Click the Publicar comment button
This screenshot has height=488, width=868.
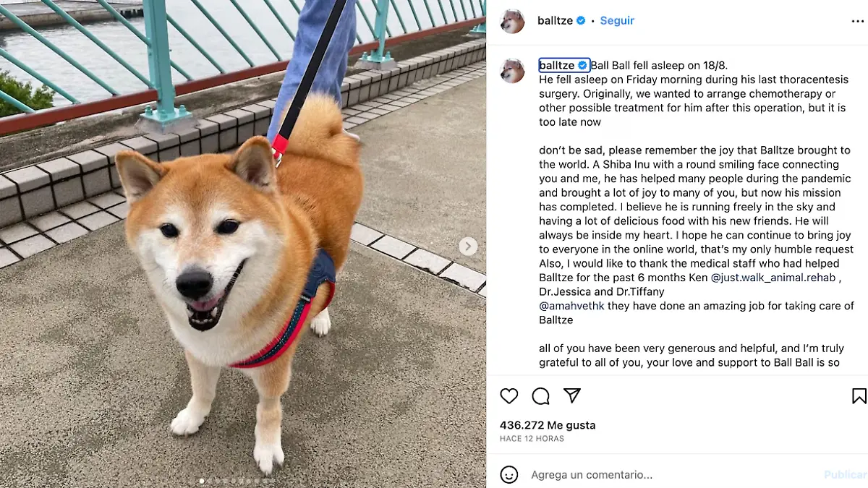pos(845,475)
